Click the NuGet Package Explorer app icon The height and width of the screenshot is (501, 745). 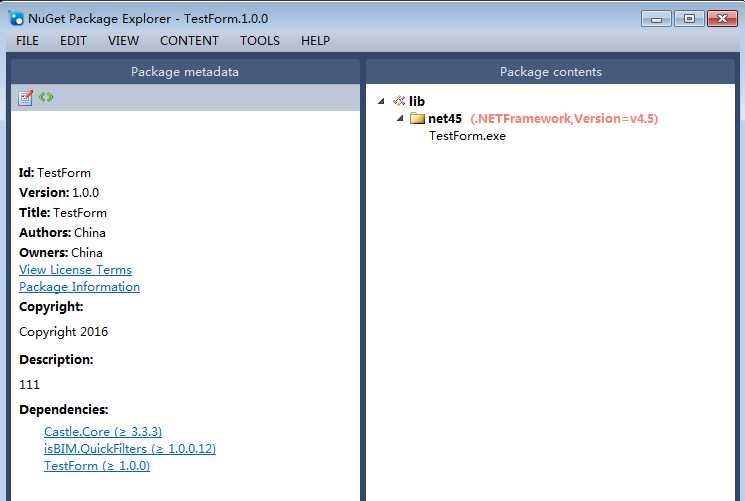tap(16, 19)
